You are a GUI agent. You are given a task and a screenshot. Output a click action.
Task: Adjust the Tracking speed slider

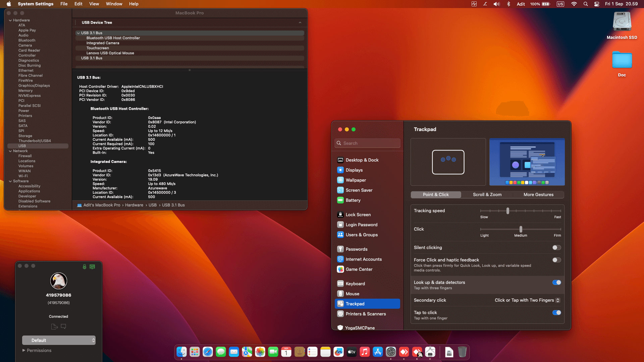508,211
